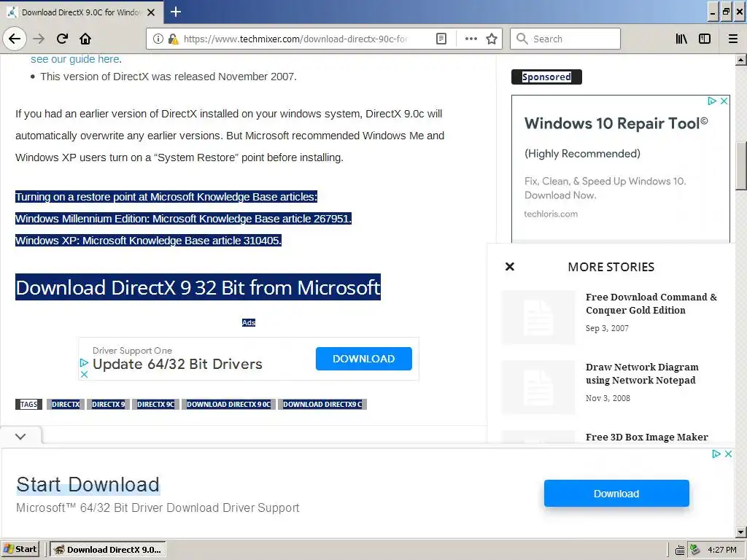The image size is (747, 560).
Task: Click Command & Conquer story thumbnail
Action: [x=538, y=317]
